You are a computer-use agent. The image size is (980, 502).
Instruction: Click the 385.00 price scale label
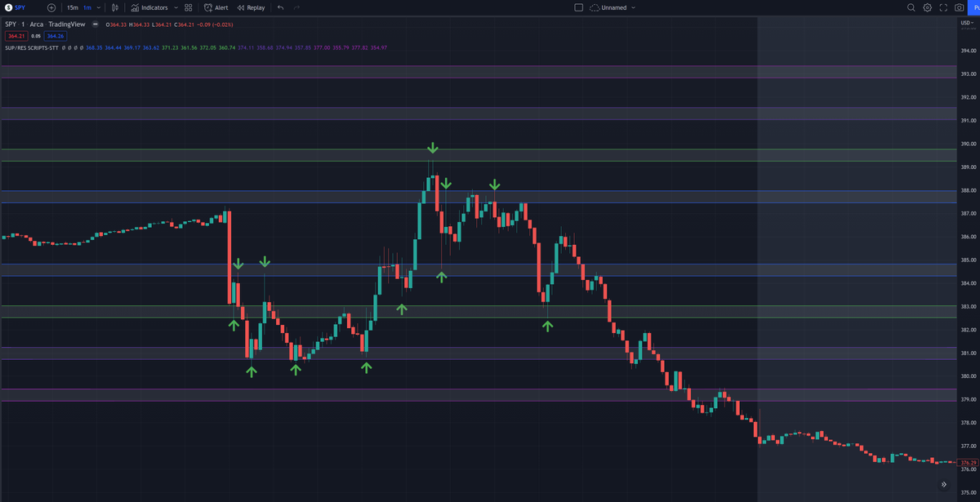click(969, 260)
